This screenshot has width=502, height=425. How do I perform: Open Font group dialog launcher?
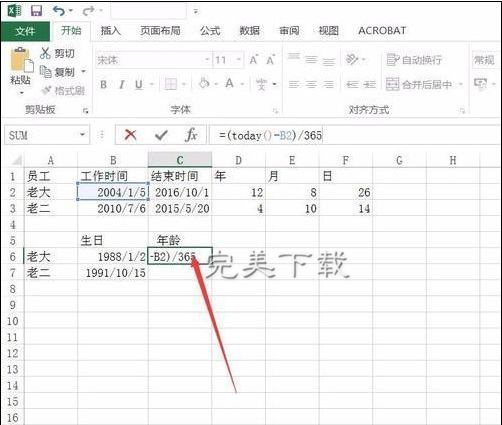[x=275, y=111]
